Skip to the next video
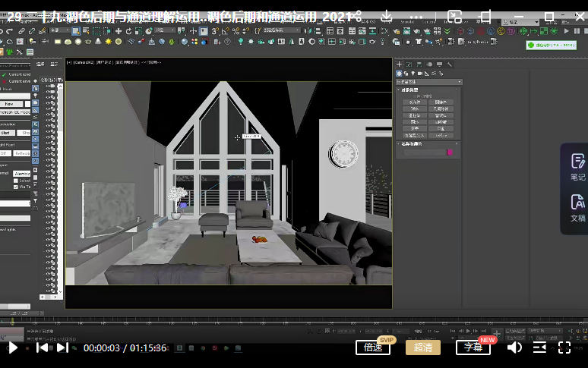 click(62, 348)
